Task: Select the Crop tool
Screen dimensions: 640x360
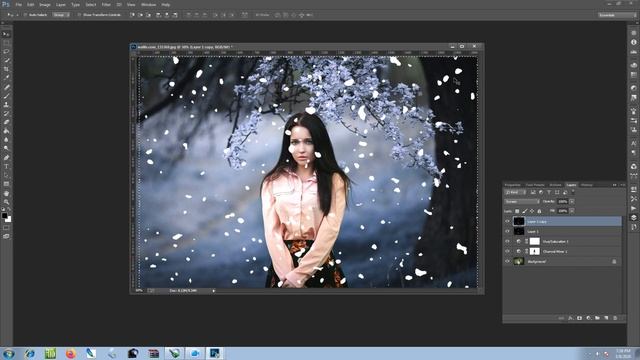Action: pos(6,69)
